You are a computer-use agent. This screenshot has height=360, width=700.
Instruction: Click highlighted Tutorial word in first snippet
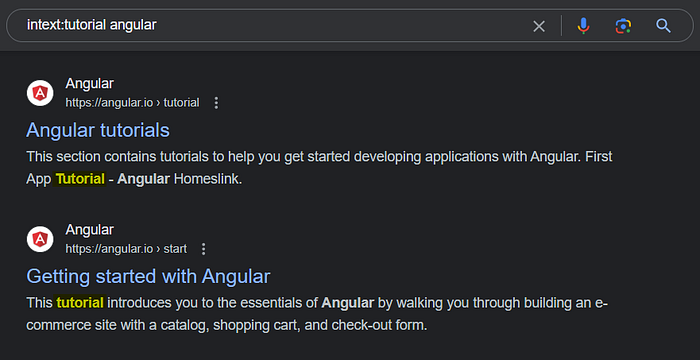pyautogui.click(x=80, y=179)
